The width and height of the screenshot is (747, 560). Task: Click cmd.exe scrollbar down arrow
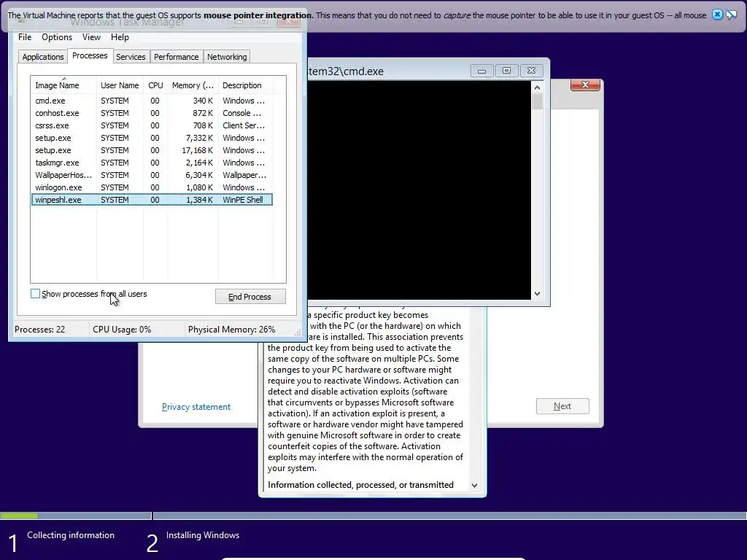coord(537,294)
